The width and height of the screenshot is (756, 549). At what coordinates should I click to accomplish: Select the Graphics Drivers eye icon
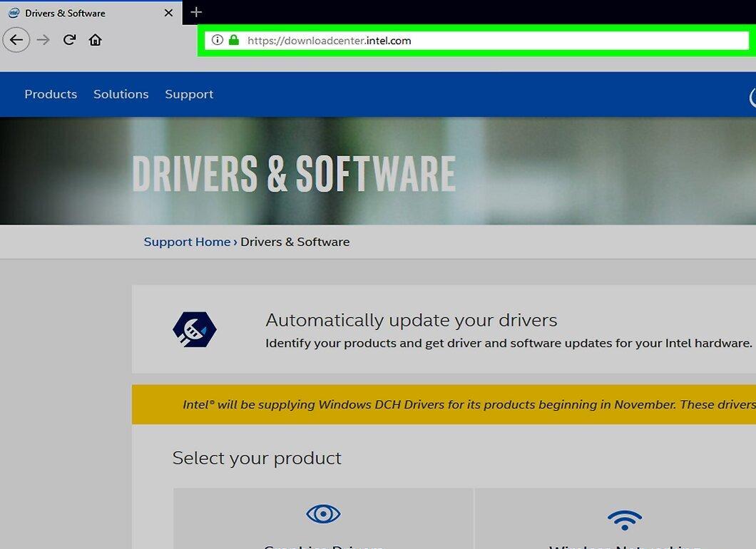tap(324, 514)
